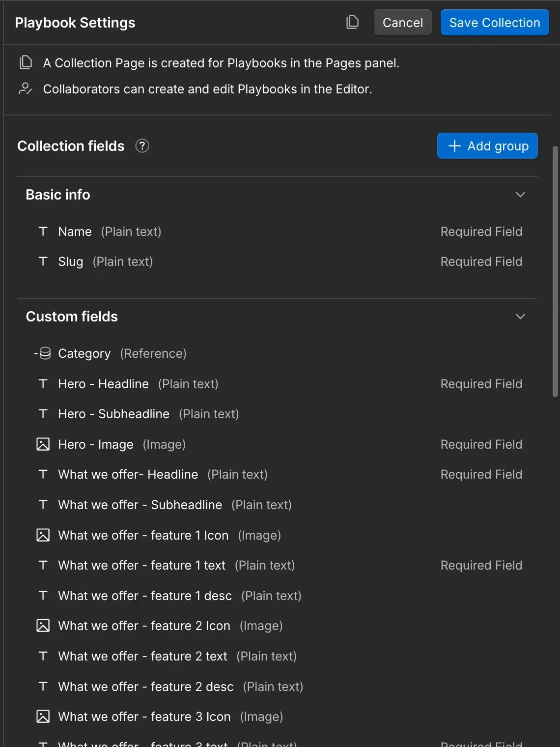
Task: Open the Hero - Subheadline field
Action: [x=278, y=414]
